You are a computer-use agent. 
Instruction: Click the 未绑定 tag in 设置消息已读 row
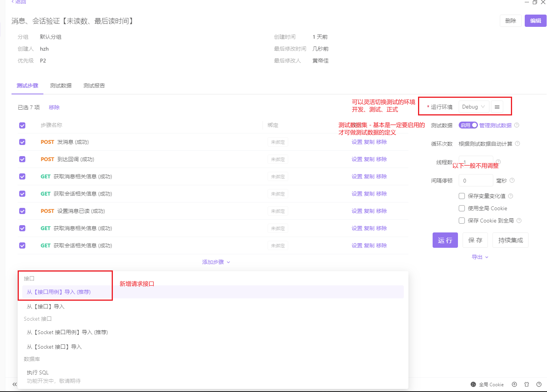[278, 211]
